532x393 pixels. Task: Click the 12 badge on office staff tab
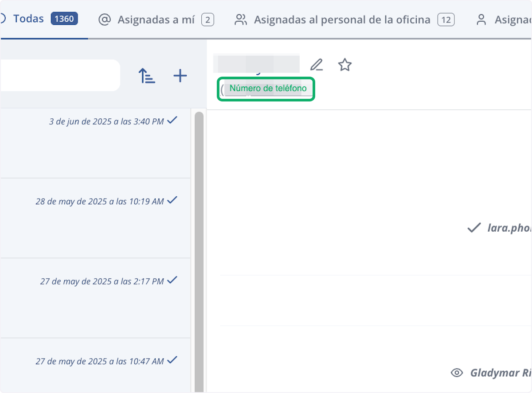point(446,20)
